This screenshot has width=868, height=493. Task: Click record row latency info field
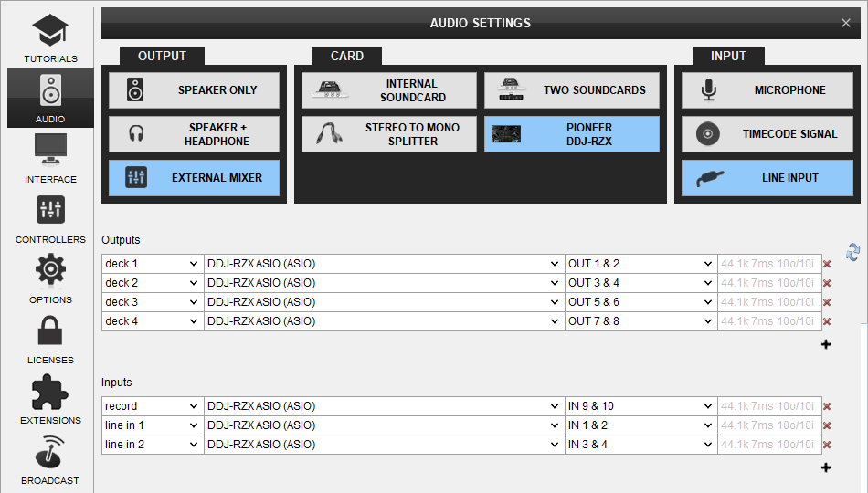click(x=769, y=406)
